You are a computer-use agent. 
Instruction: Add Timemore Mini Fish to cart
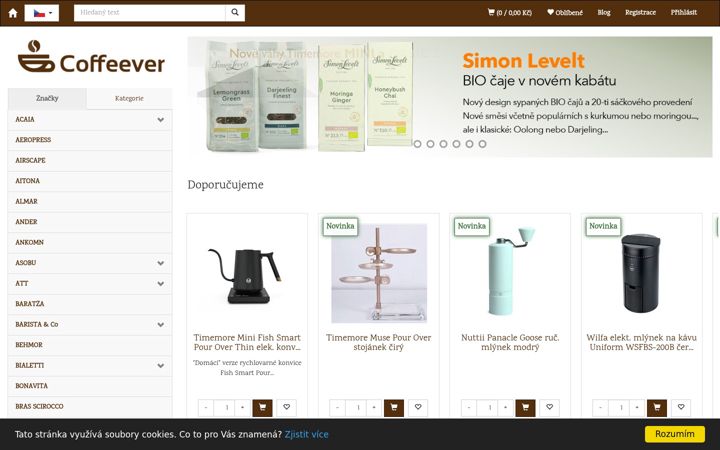[262, 408]
